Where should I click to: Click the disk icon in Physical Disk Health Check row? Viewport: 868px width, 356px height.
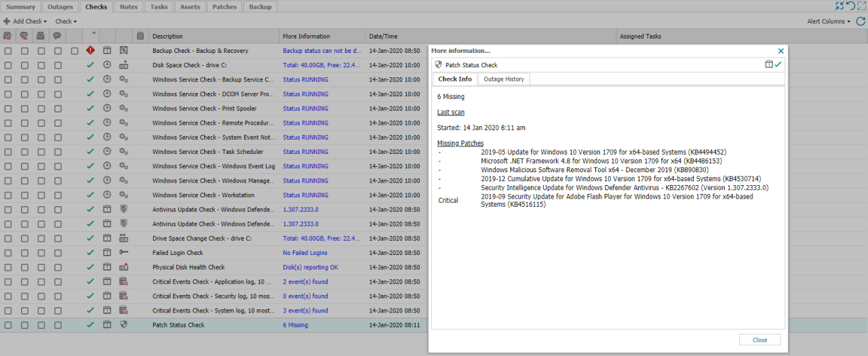(123, 267)
